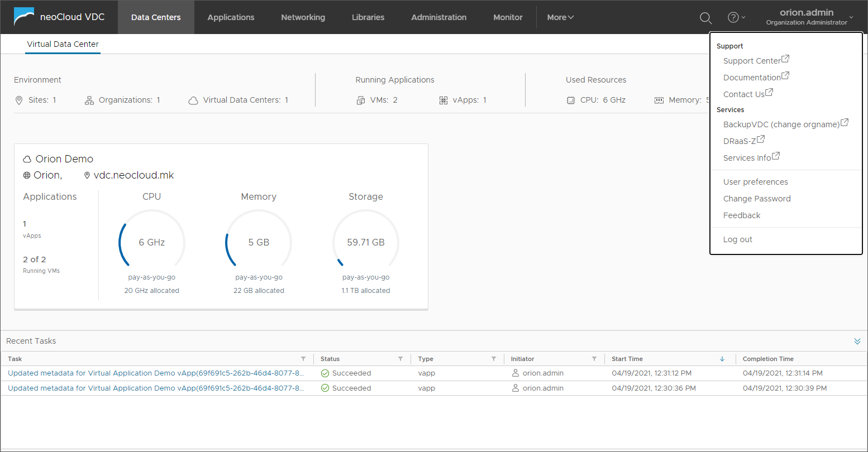Viewport: 868px width, 452px height.
Task: Click the '20 GHz allocated' text
Action: (152, 291)
